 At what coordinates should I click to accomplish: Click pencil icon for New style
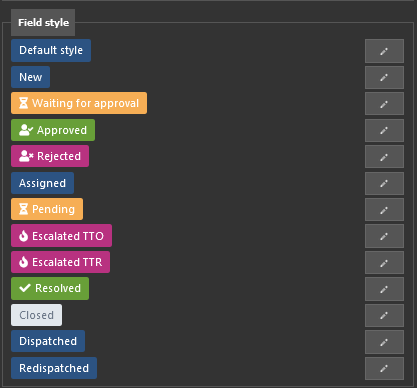(384, 77)
